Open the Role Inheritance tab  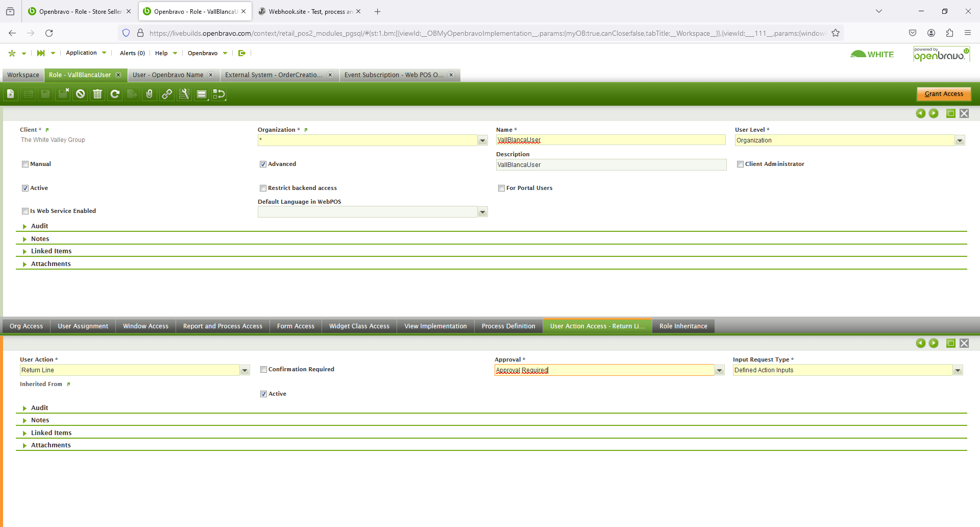point(683,326)
